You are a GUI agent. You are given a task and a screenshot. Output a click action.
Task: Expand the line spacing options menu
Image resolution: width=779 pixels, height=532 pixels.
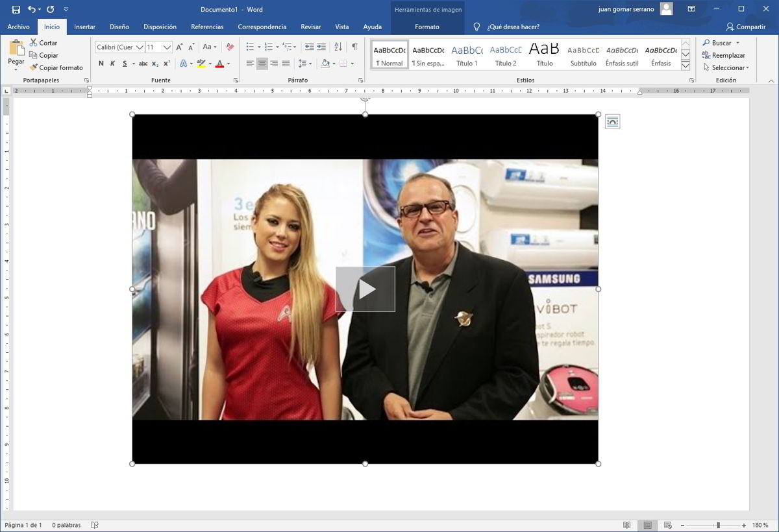(x=310, y=63)
